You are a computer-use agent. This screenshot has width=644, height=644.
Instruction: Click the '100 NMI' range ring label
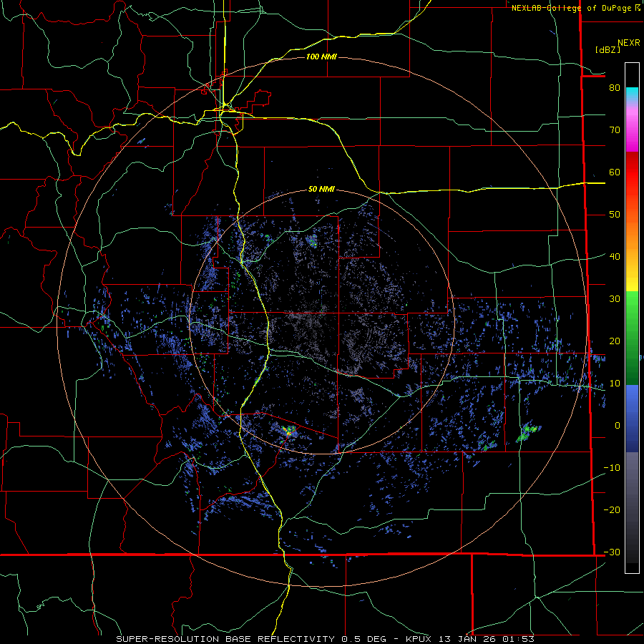click(321, 57)
